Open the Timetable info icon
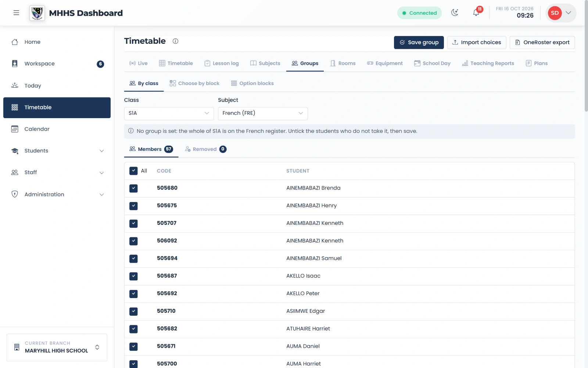Viewport: 588px width, 368px height. 175,41
